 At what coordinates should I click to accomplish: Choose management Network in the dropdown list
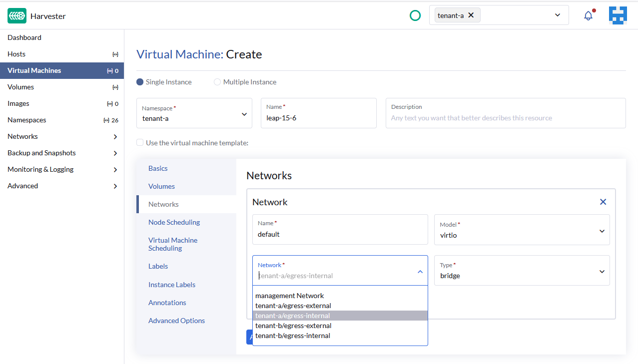[x=289, y=296]
